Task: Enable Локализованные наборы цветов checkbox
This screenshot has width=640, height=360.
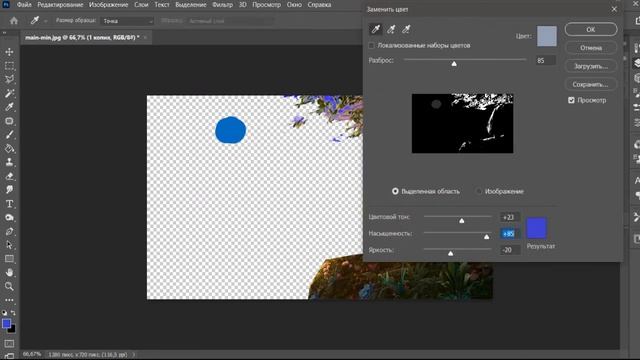Action: (371, 45)
